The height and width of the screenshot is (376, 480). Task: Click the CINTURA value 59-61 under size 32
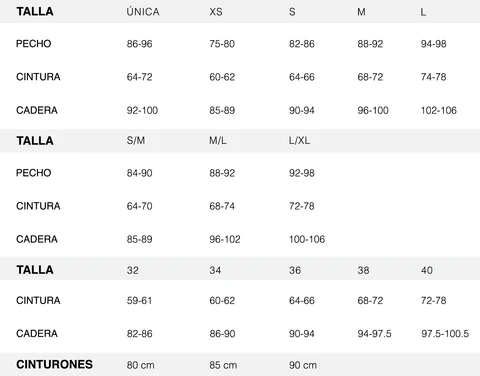click(x=139, y=300)
